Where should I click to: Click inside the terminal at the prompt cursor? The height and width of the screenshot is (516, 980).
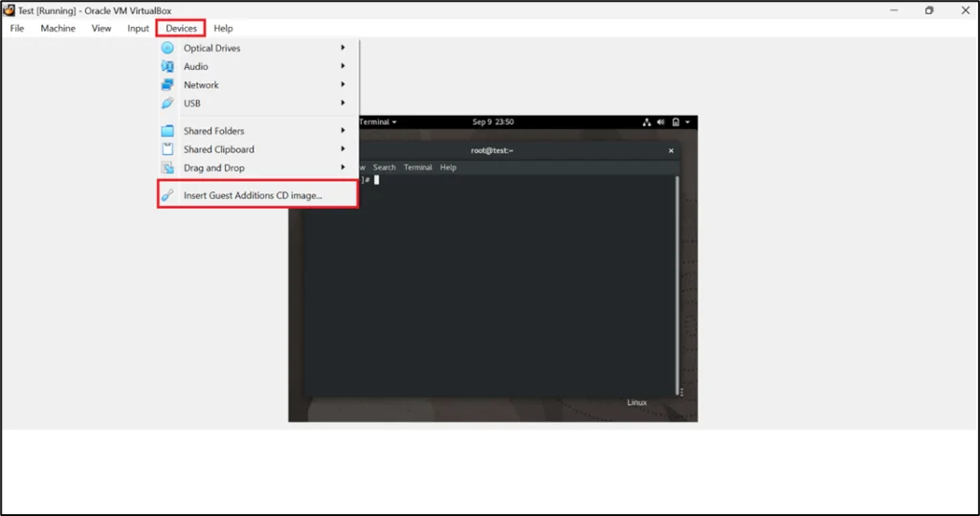(x=376, y=180)
